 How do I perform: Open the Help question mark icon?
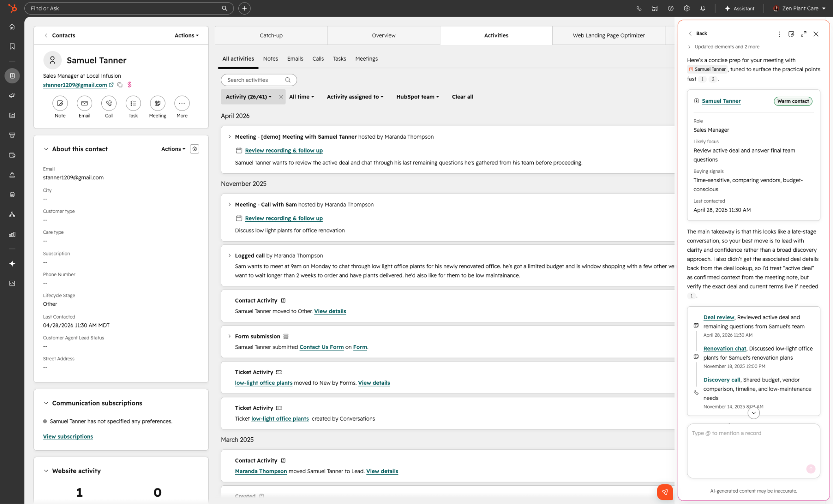click(671, 8)
